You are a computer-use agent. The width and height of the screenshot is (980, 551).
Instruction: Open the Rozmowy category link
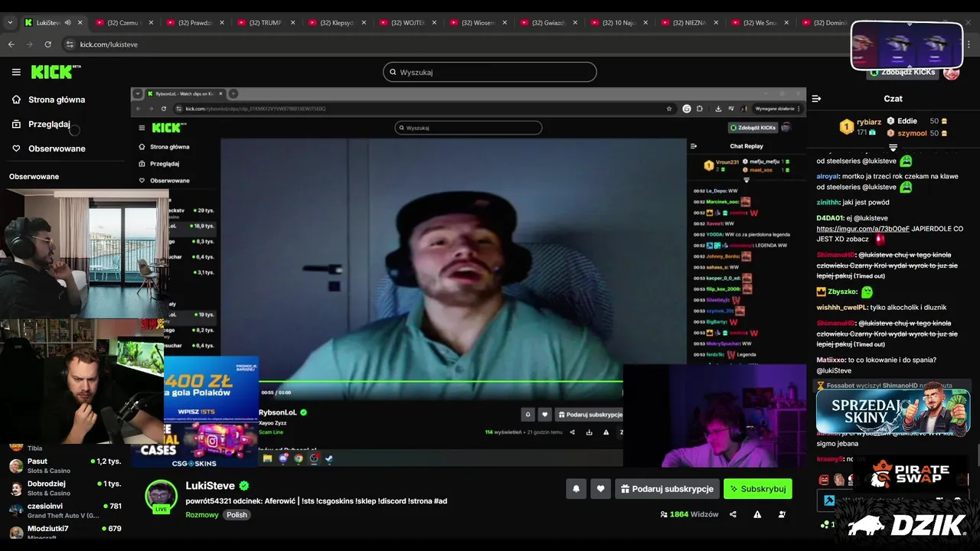pyautogui.click(x=201, y=515)
